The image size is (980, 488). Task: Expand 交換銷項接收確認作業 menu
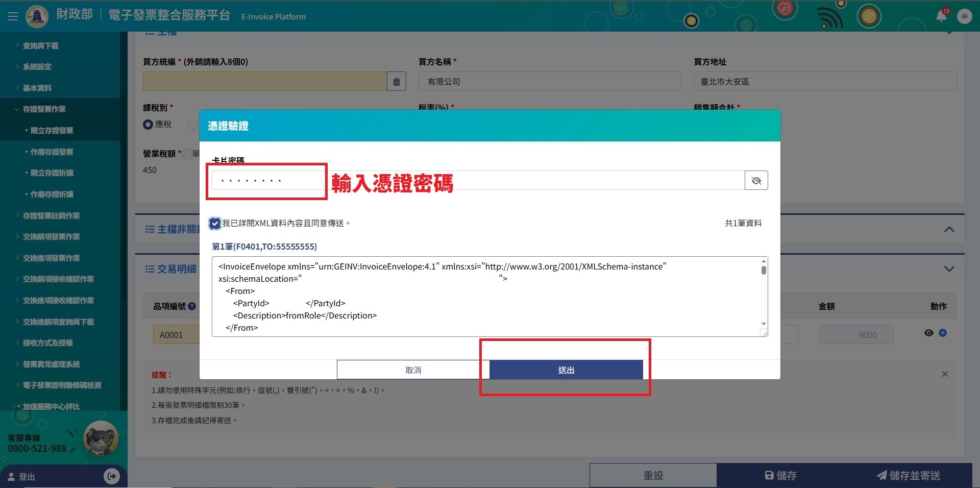(58, 279)
